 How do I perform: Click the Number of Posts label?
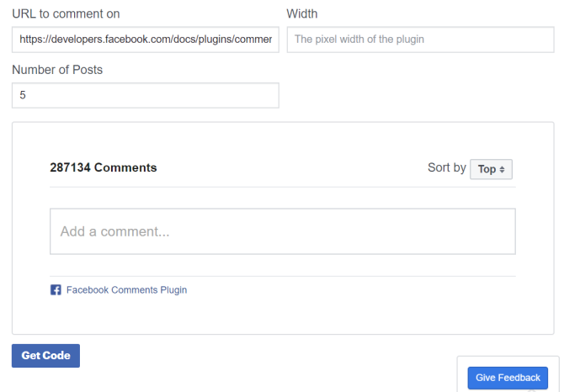(57, 69)
